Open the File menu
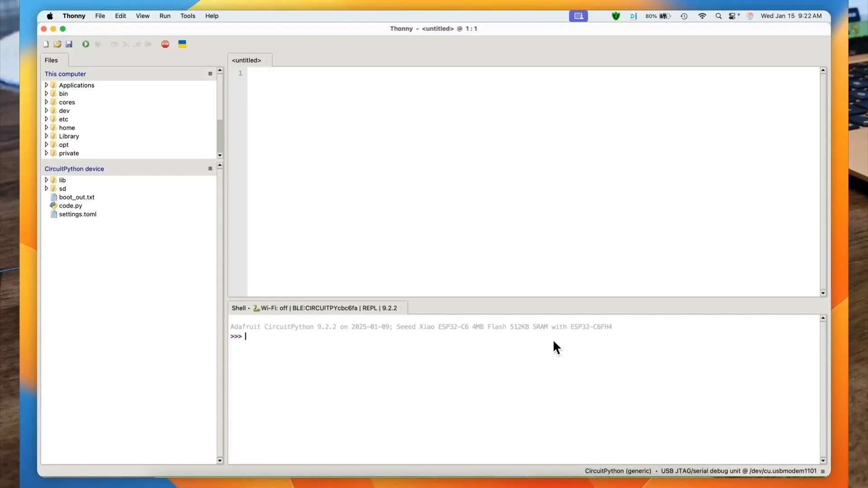Viewport: 868px width, 488px height. point(100,16)
